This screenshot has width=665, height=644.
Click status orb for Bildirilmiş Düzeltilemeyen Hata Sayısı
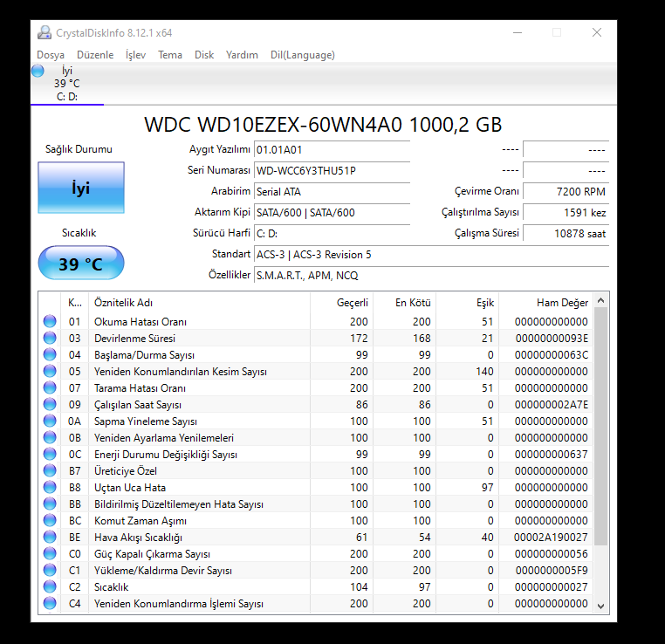point(50,504)
